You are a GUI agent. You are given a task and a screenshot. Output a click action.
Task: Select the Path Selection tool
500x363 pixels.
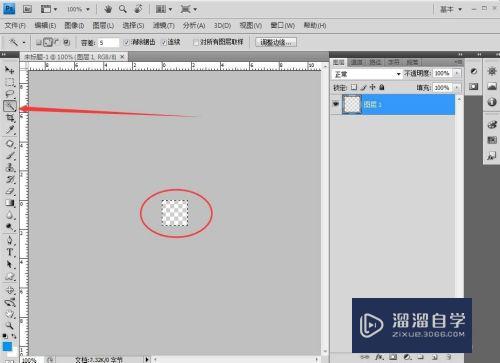coord(9,264)
